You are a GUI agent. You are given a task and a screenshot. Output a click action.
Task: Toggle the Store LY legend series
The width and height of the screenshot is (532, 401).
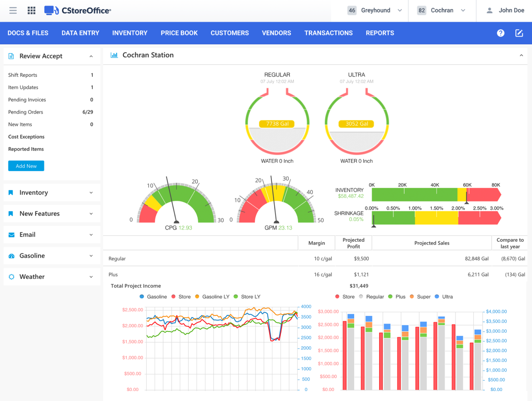click(247, 297)
